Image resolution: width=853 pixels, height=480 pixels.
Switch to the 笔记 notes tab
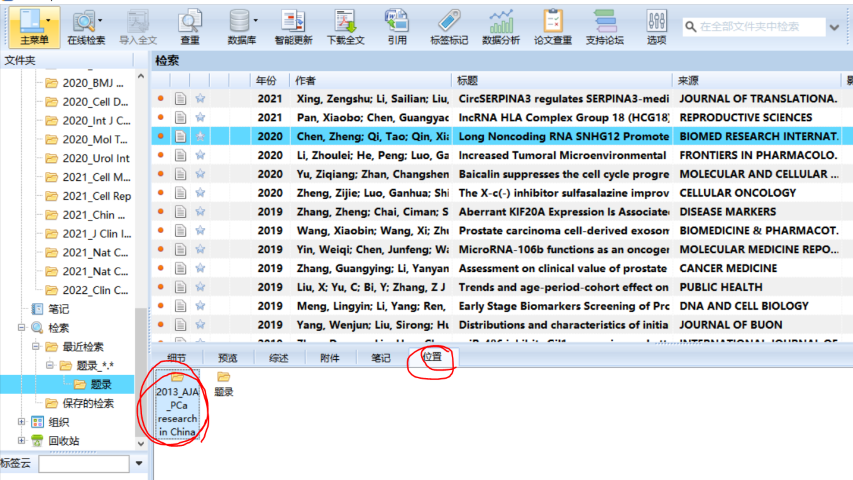pos(381,358)
